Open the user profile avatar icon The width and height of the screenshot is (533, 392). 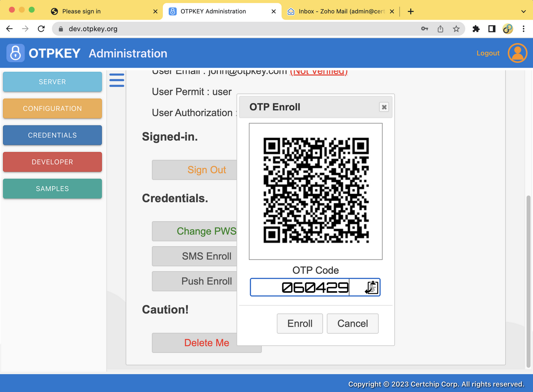pos(518,53)
